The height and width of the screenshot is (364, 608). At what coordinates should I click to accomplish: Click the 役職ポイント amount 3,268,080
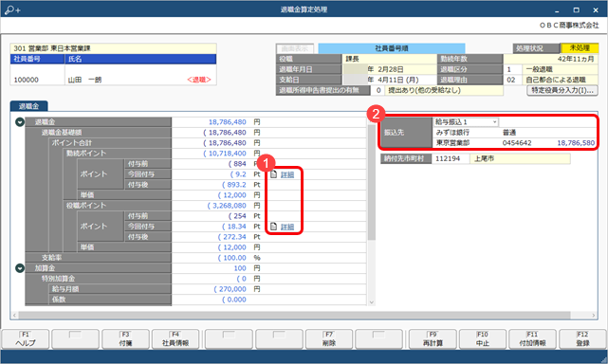click(x=227, y=206)
